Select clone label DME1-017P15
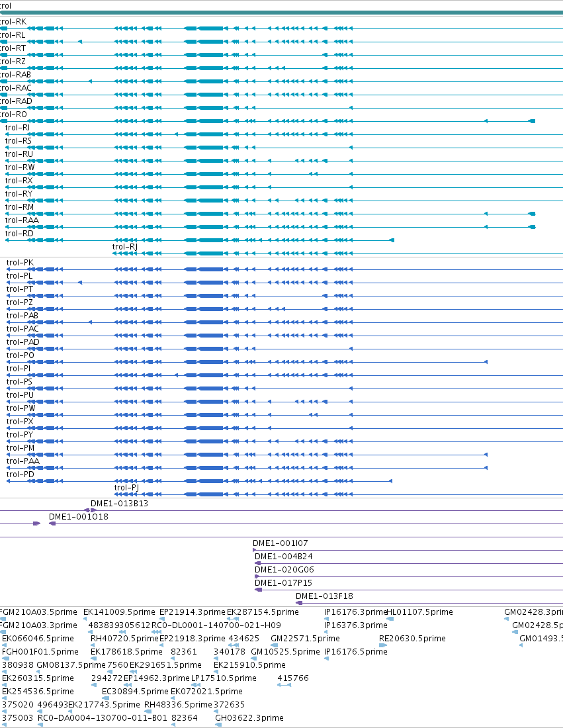 [x=283, y=583]
